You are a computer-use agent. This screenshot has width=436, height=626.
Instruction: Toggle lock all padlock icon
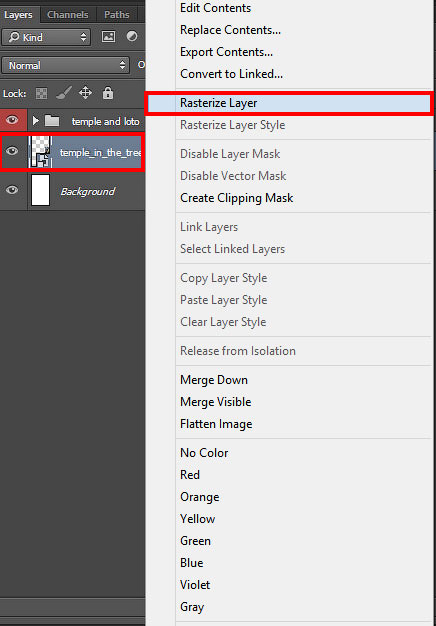pyautogui.click(x=107, y=93)
